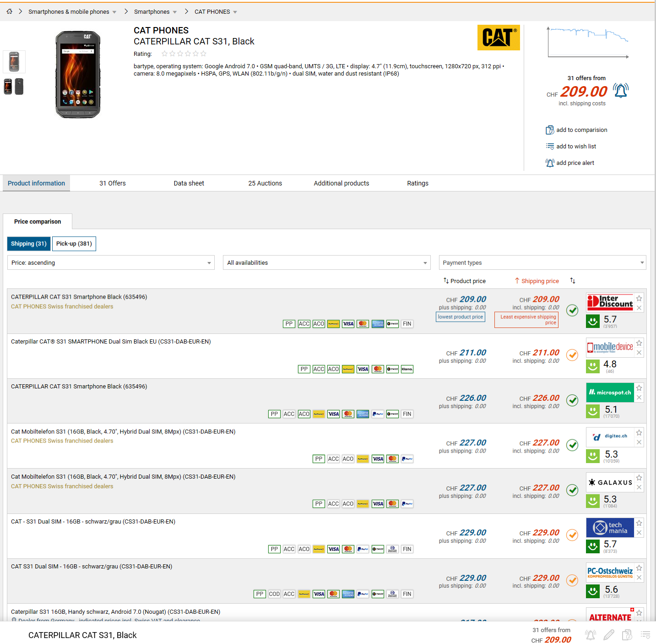Select the front view phone thumbnail
656x644 pixels.
click(x=14, y=62)
